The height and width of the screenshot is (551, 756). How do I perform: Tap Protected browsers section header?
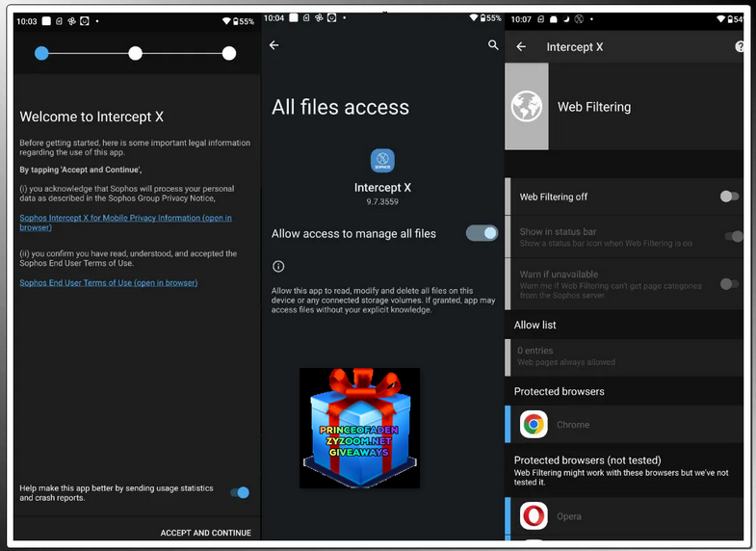coord(559,391)
